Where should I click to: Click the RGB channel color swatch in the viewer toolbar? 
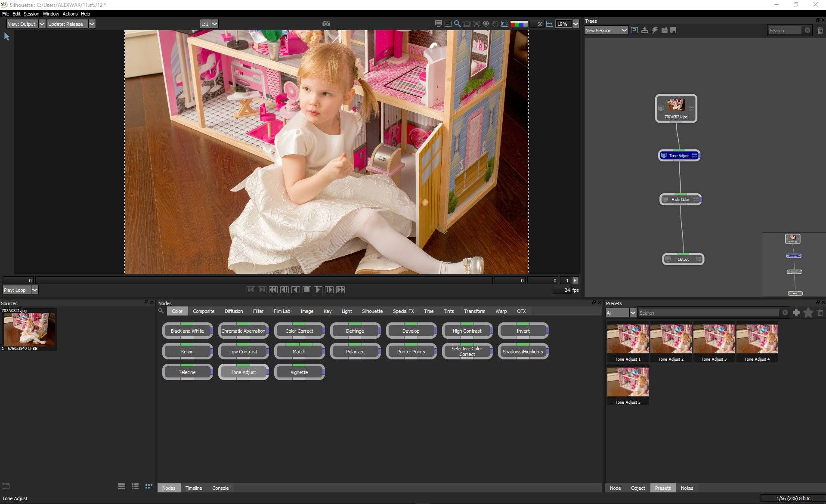[519, 24]
